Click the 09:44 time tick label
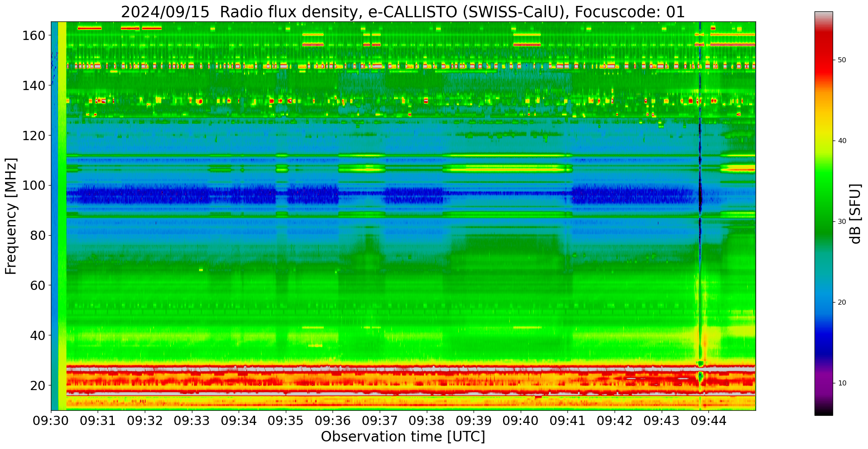This screenshot has width=868, height=449. pos(709,420)
